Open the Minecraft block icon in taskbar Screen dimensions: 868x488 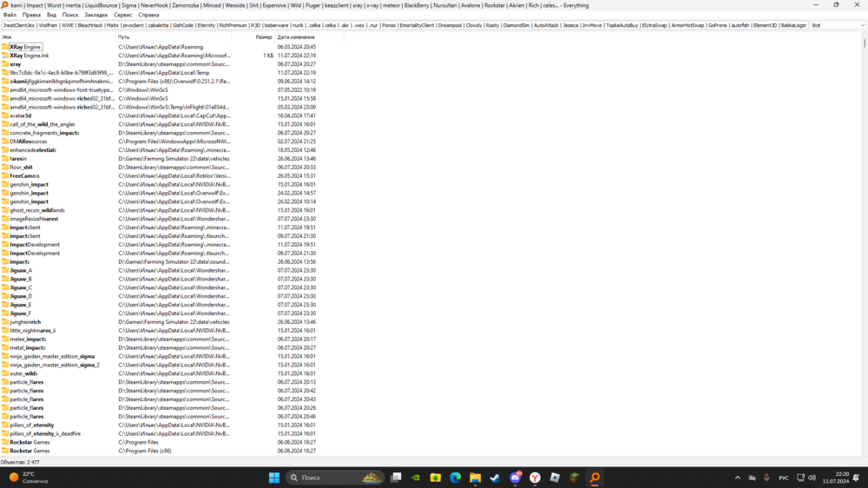tap(575, 478)
